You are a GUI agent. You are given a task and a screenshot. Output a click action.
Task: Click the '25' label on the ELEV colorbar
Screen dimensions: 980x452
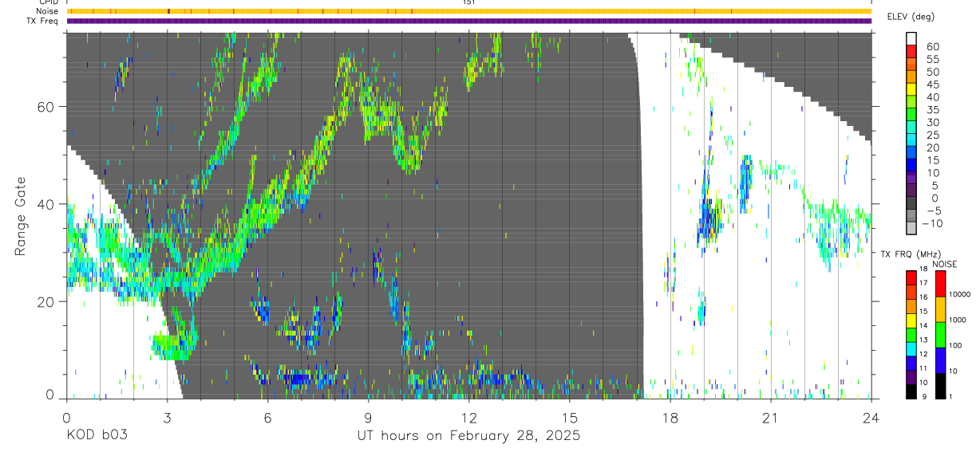tap(933, 136)
